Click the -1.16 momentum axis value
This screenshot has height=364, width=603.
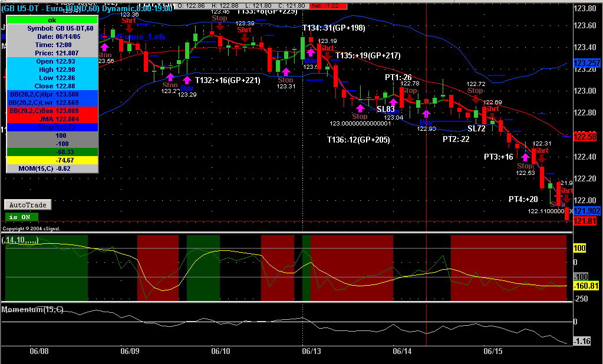click(582, 341)
